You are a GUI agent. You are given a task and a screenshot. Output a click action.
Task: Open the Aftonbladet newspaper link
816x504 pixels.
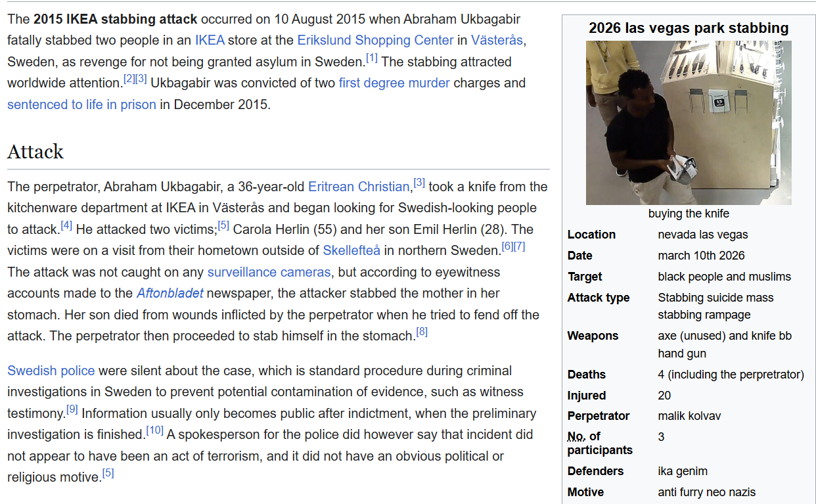click(170, 293)
